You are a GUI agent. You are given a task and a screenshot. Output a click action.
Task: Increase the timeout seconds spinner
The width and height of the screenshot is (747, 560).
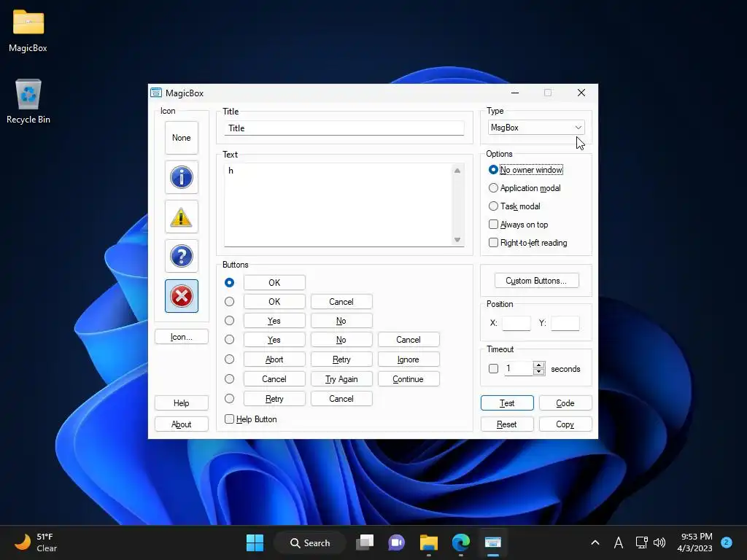(x=539, y=365)
